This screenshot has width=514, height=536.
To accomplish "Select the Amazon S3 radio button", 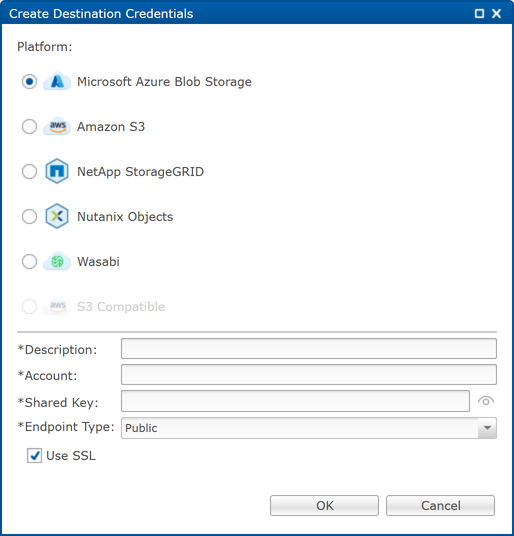I will tap(29, 126).
